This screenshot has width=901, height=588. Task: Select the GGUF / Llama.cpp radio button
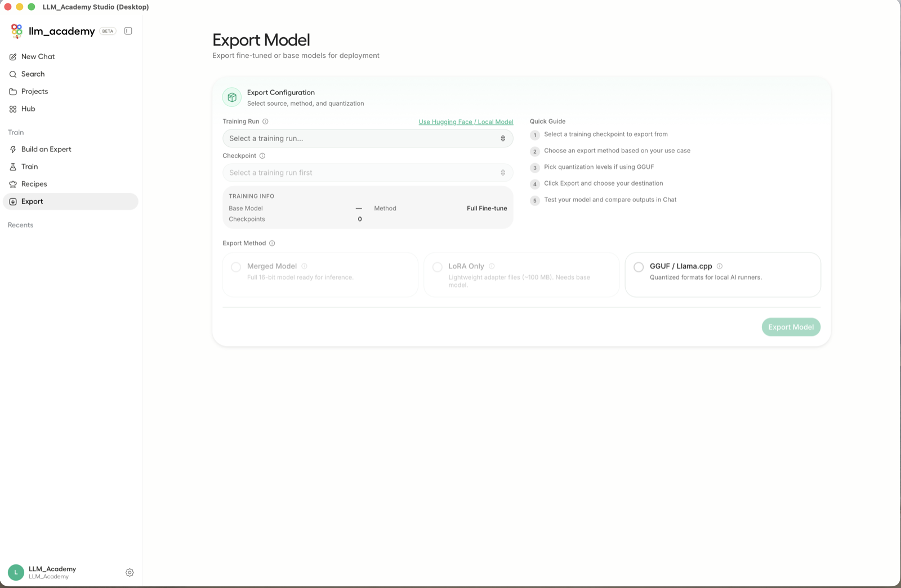click(639, 267)
